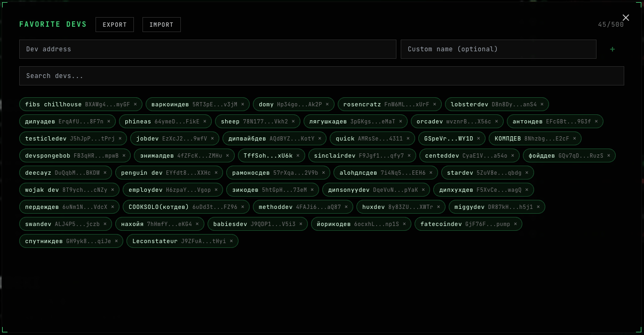Select the COOKSOLO(котдев) chip name

point(158,207)
